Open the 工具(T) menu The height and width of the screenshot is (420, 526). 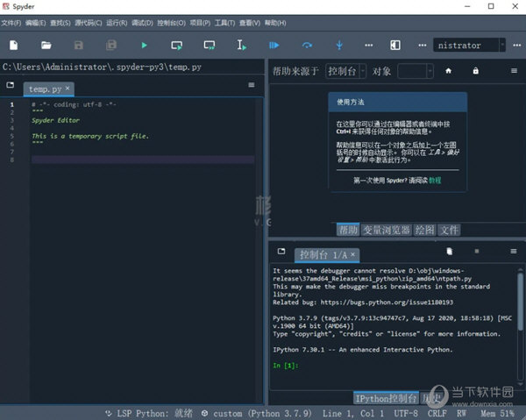click(224, 23)
